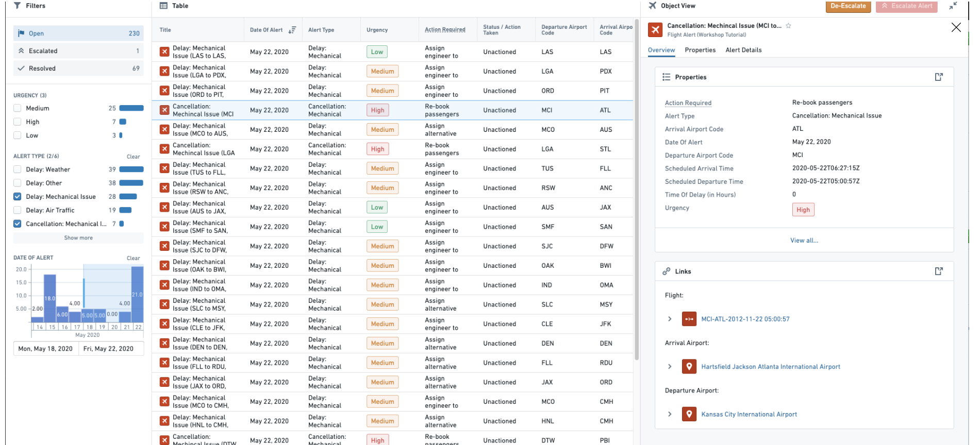This screenshot has height=445, width=980.
Task: Switch to the Alert Details tab
Action: [743, 50]
